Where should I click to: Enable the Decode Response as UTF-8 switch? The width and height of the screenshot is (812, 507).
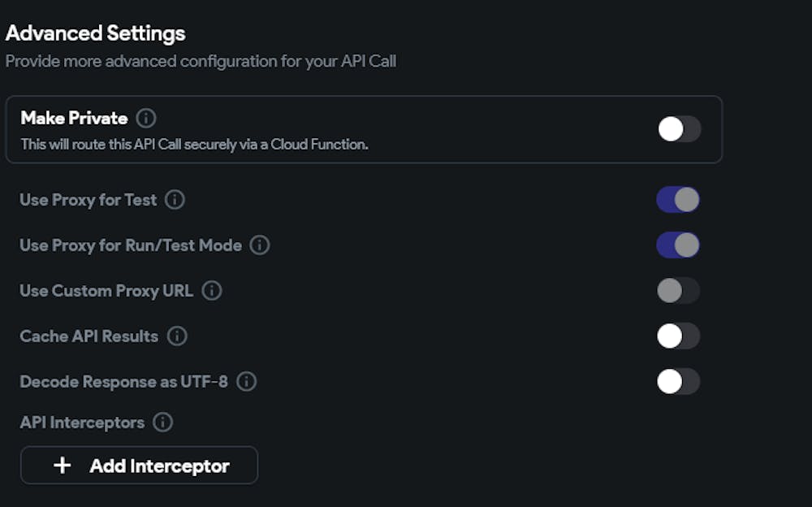point(678,382)
